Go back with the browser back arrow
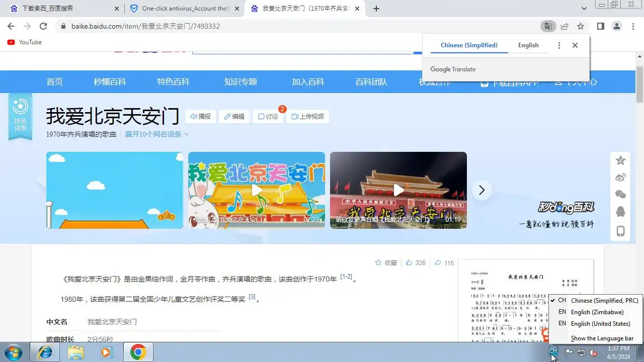This screenshot has width=644, height=362. (x=11, y=26)
